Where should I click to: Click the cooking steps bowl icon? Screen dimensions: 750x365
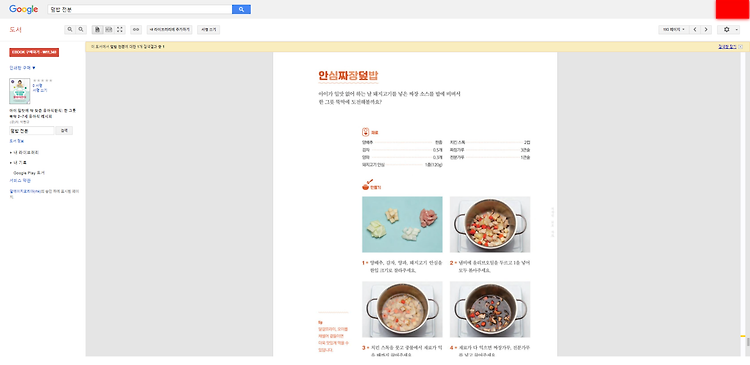click(x=367, y=185)
